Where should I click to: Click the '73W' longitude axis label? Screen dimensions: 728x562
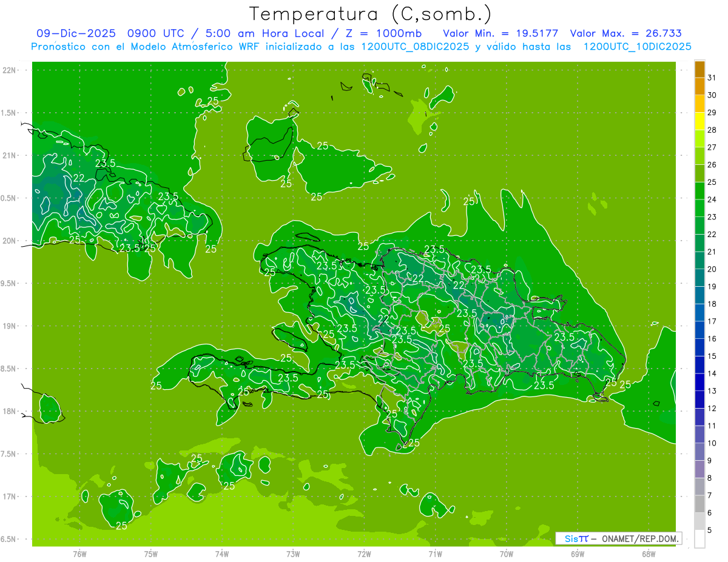tap(293, 554)
